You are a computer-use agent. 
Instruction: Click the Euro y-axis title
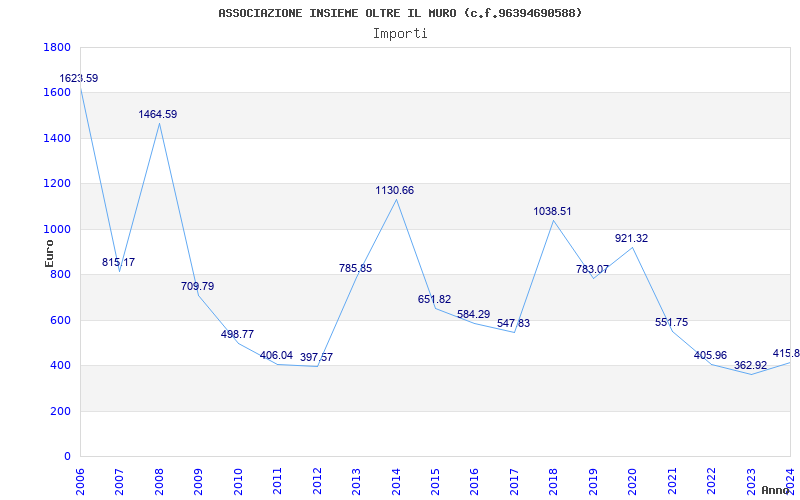49,253
